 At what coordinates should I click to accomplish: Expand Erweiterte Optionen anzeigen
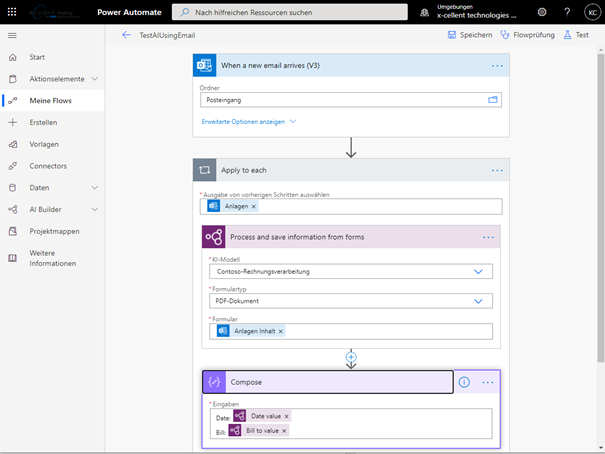tap(249, 122)
